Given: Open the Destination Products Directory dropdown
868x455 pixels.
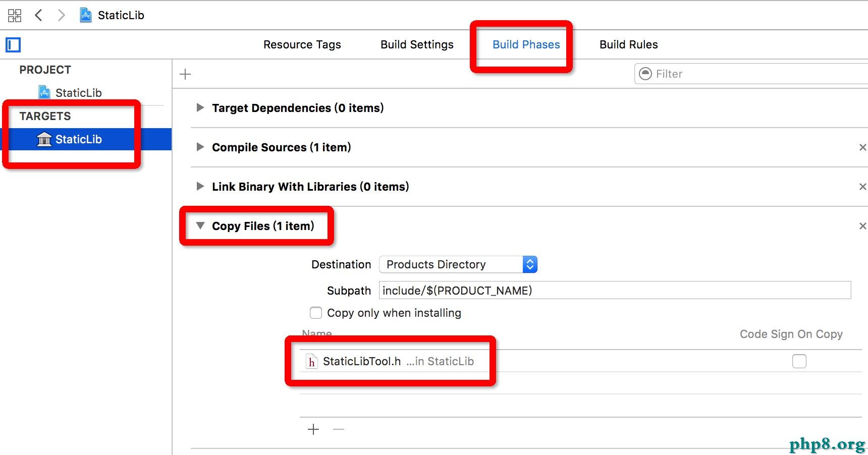Looking at the screenshot, I should [458, 264].
